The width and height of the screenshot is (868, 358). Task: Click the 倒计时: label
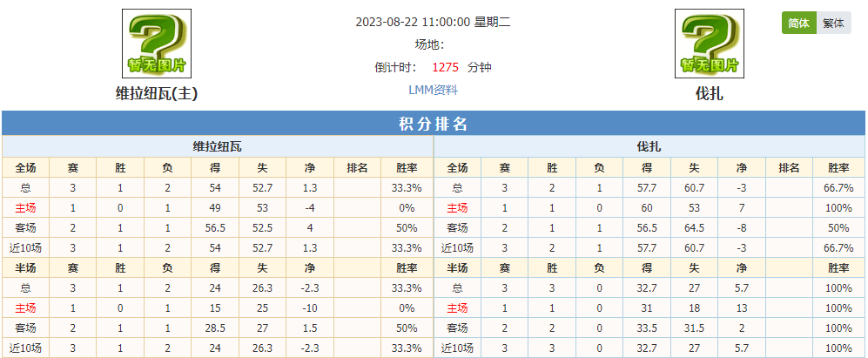point(396,68)
